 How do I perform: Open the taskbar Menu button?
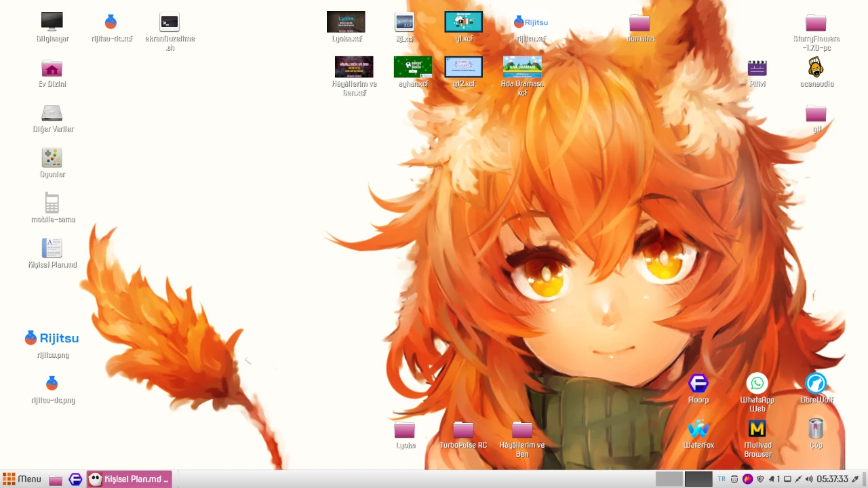click(22, 479)
